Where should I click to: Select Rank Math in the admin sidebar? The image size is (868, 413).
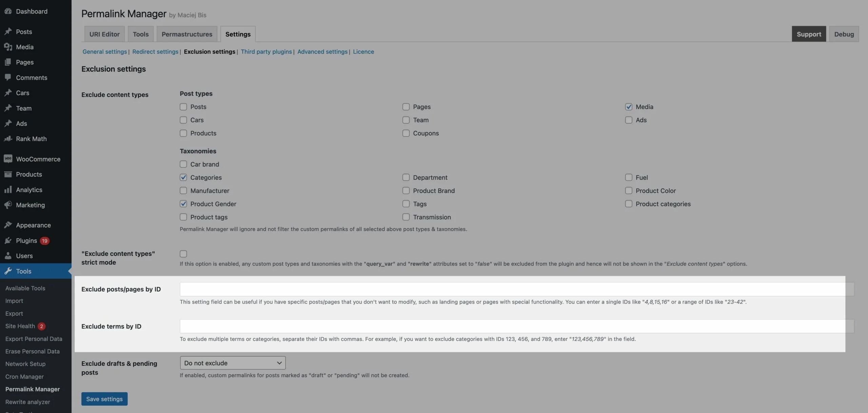[x=32, y=138]
